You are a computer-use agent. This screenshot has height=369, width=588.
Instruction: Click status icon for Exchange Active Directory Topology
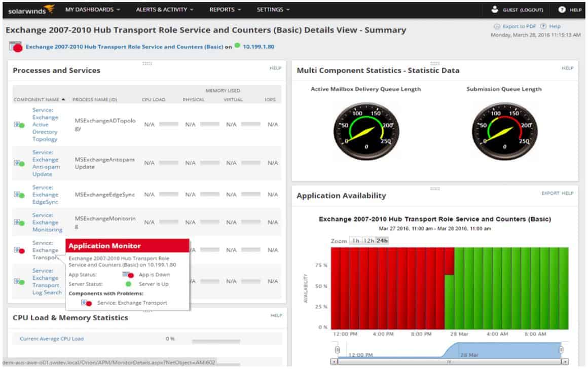pos(19,125)
